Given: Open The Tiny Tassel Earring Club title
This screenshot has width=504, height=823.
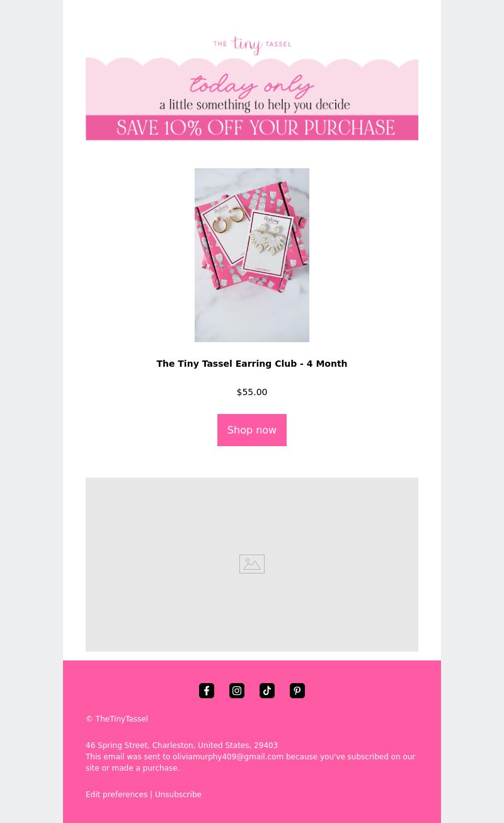Looking at the screenshot, I should point(252,364).
